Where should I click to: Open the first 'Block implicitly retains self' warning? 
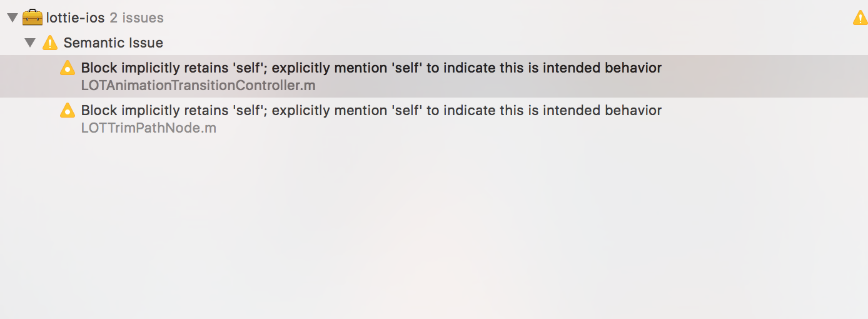pos(371,68)
